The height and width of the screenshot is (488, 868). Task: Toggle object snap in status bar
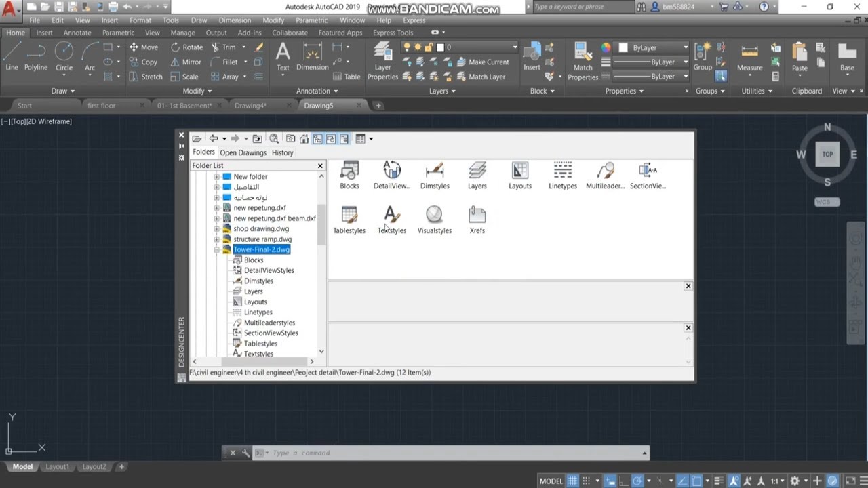point(696,481)
